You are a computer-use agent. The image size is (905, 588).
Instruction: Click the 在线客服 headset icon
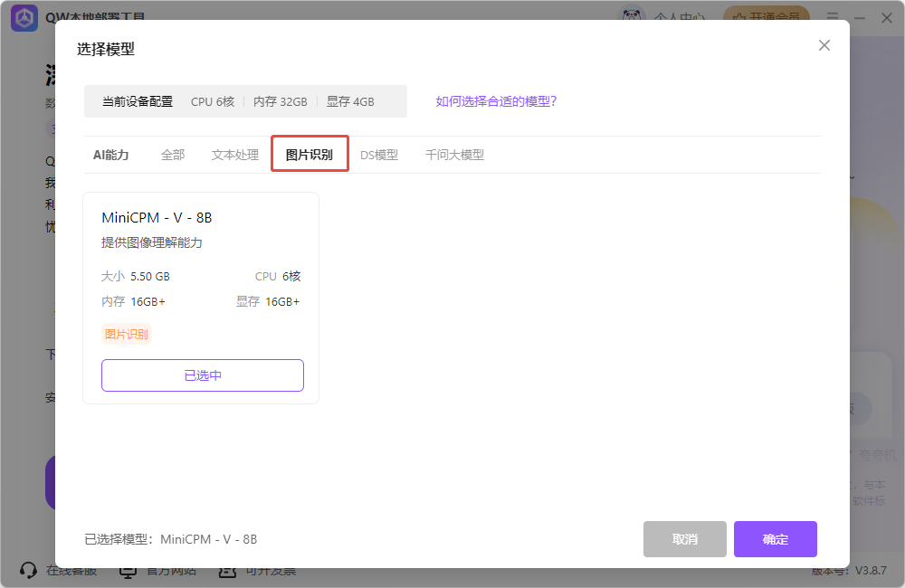[28, 570]
